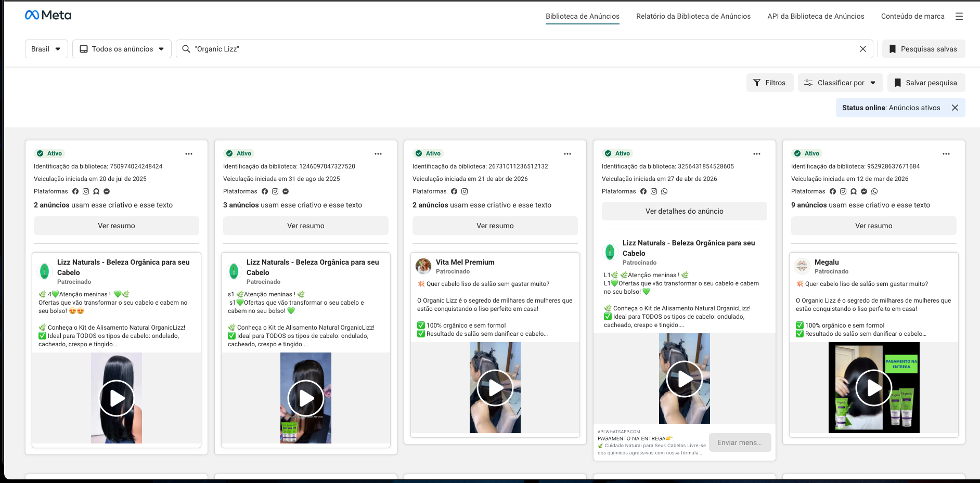
Task: Click Facebook icon on ad 1246097047327520
Action: 265,191
